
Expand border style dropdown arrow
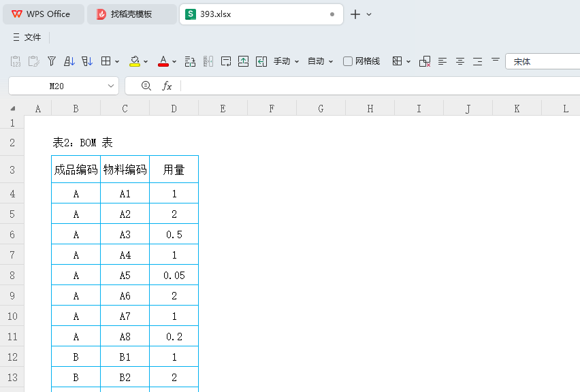(x=117, y=62)
